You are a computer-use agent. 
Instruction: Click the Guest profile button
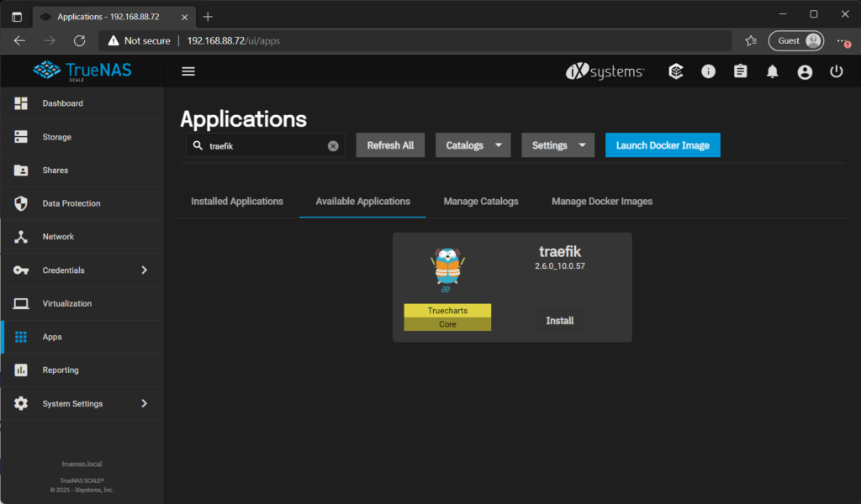coord(796,40)
